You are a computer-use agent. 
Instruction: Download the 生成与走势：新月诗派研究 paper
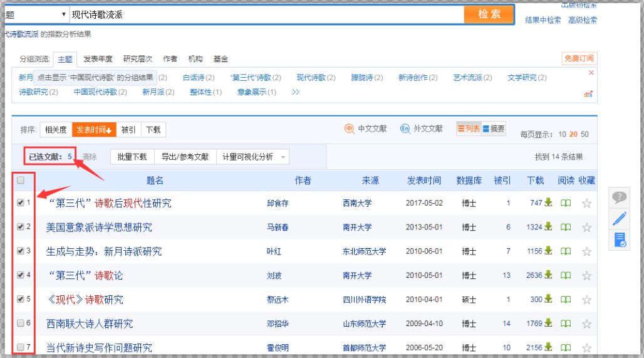[x=548, y=250]
